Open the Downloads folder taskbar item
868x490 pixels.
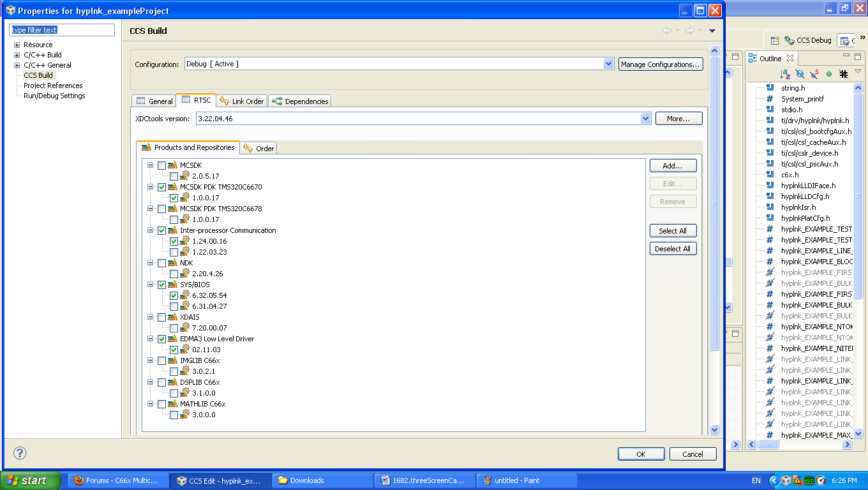pyautogui.click(x=323, y=480)
